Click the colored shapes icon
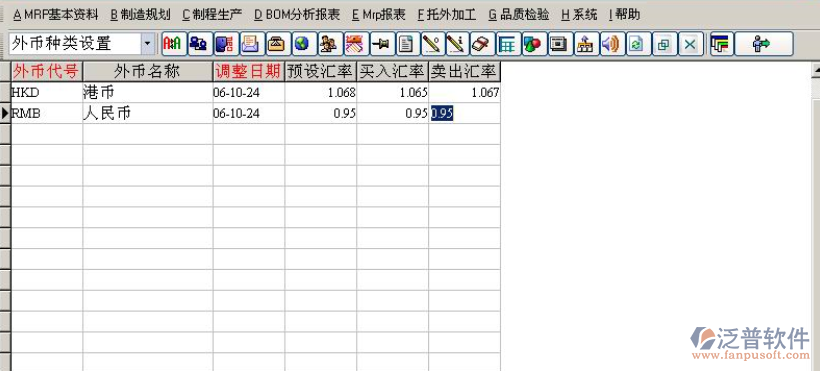Screen dimensions: 820x371 click(x=533, y=44)
